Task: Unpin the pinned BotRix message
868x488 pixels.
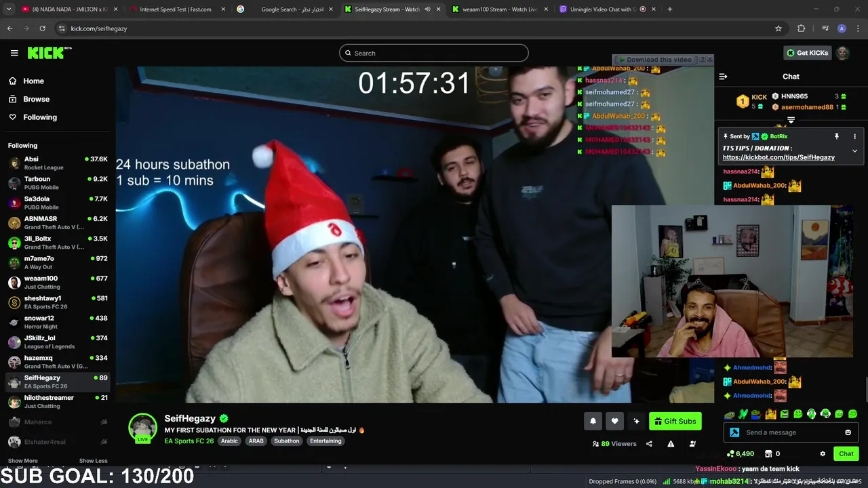Action: [837, 136]
